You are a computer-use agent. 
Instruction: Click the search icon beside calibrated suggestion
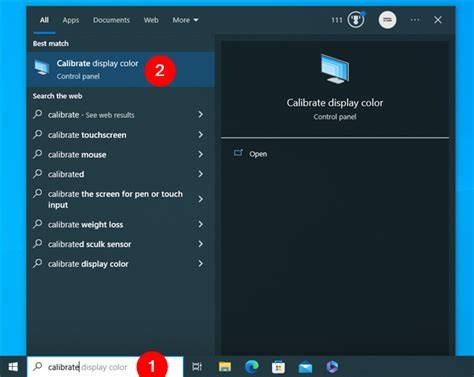point(38,174)
